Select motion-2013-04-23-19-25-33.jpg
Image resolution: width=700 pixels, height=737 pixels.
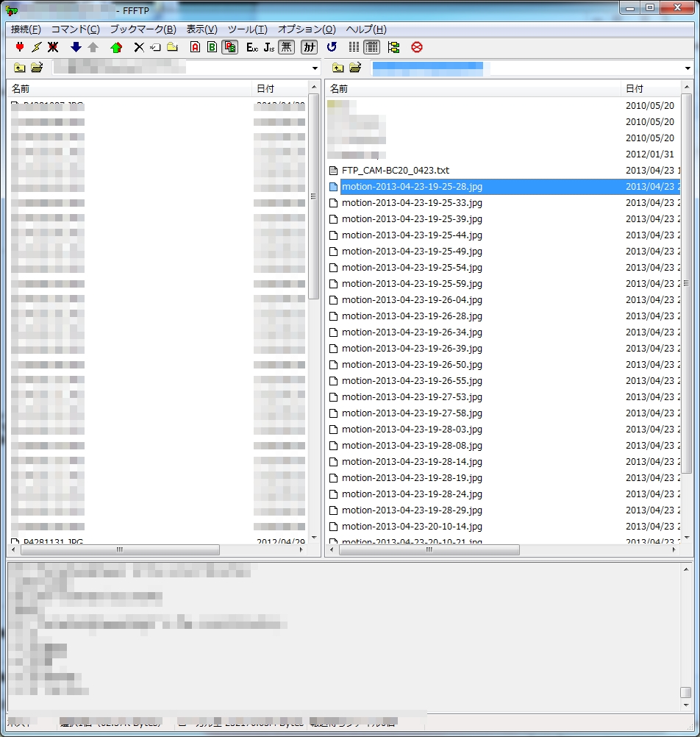coord(412,202)
